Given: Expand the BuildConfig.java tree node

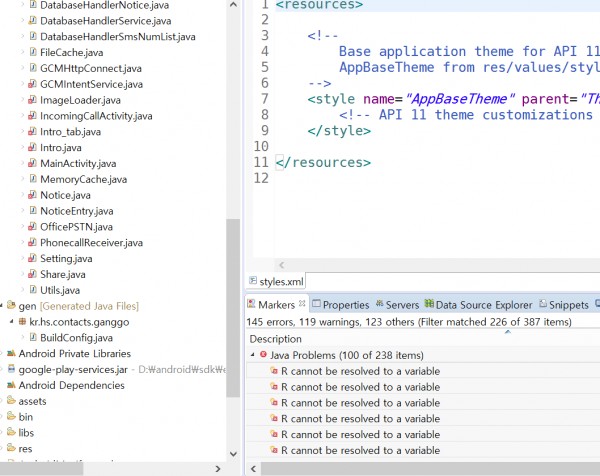Looking at the screenshot, I should pos(23,337).
